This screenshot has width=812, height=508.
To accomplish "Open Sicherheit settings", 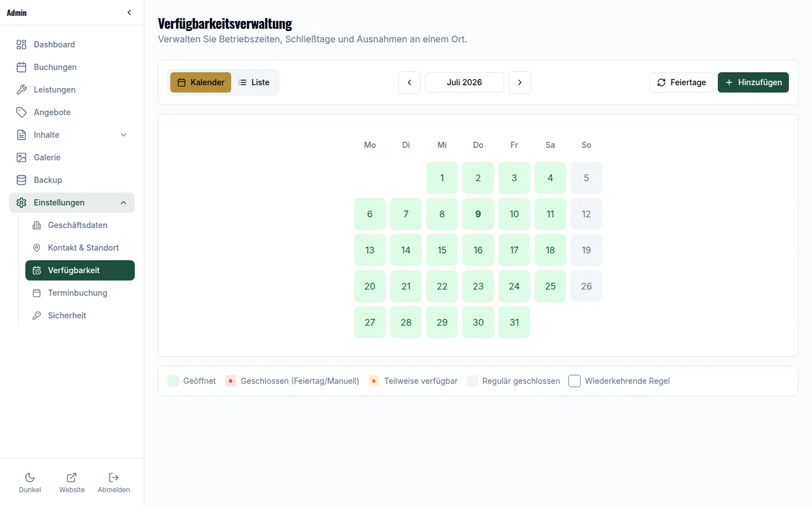I will click(x=80, y=316).
